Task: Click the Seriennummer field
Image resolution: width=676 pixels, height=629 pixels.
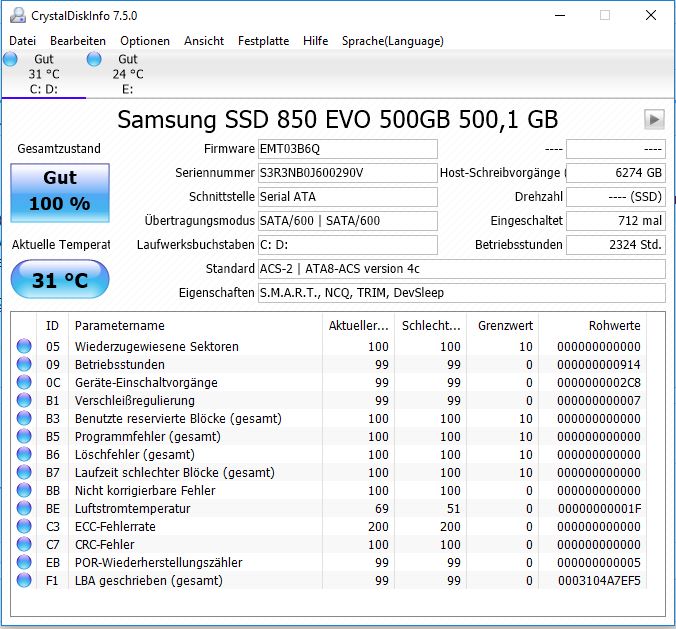Action: click(x=347, y=173)
